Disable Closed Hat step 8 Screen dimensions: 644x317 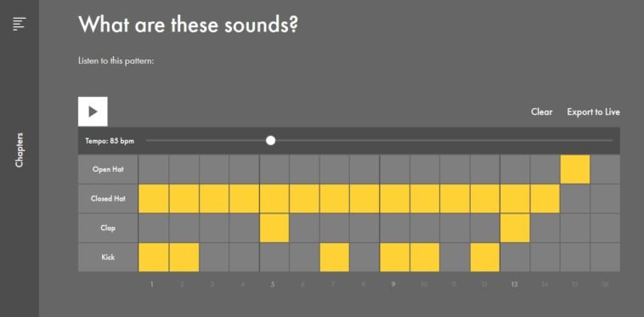click(x=364, y=199)
